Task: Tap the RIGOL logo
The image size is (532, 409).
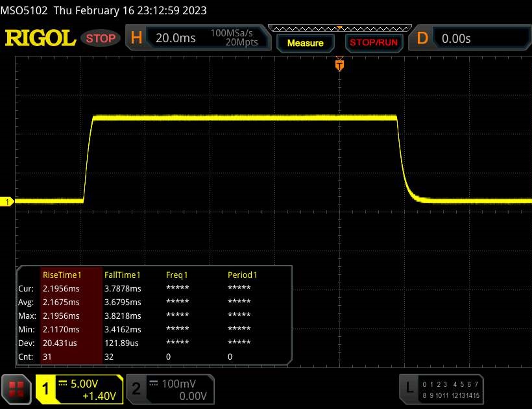Action: pyautogui.click(x=40, y=38)
